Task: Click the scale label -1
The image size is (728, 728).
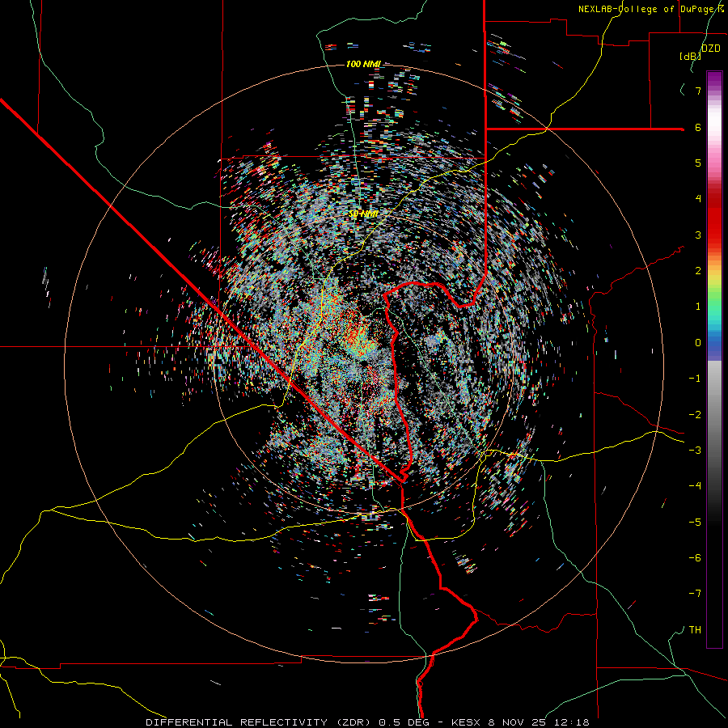Action: click(x=695, y=379)
